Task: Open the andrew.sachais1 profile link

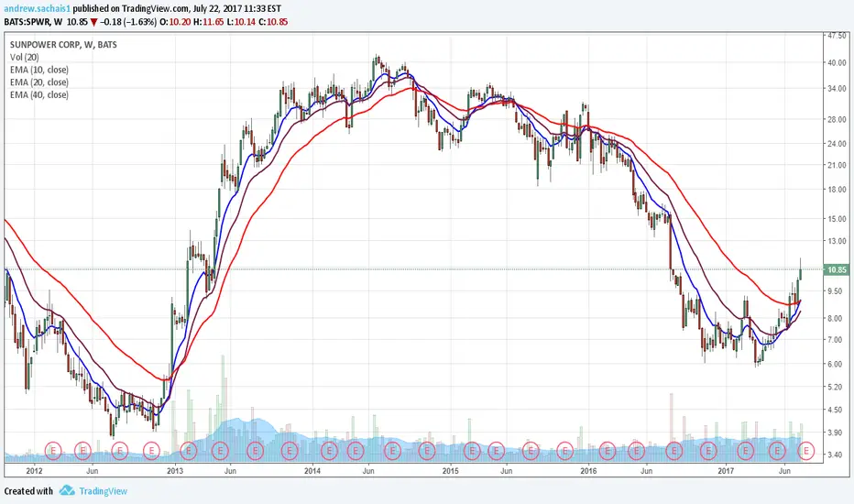Action: tap(37, 9)
